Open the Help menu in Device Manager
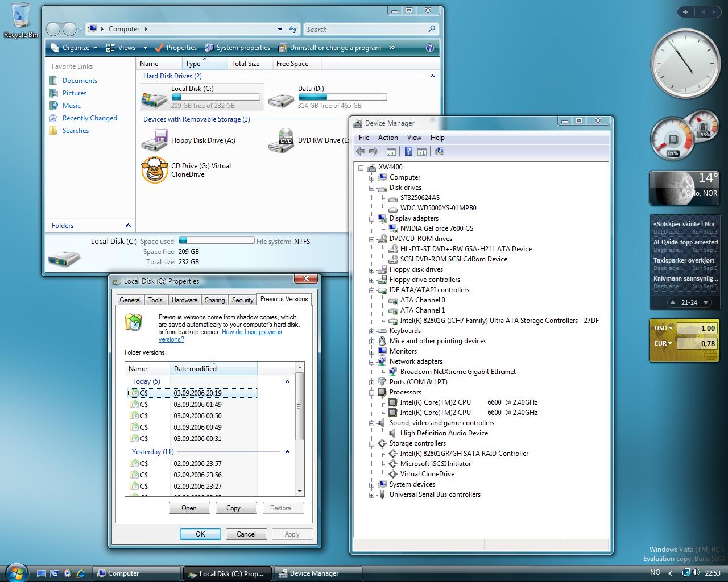 click(437, 138)
